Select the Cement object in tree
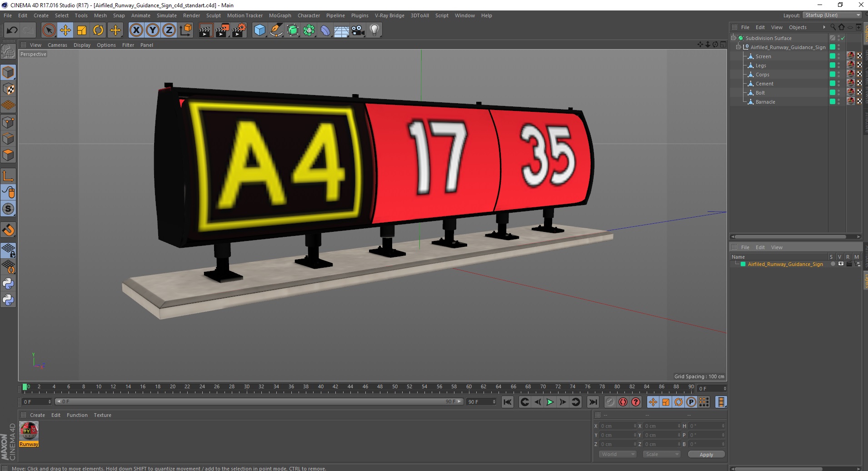This screenshot has width=868, height=471. (x=764, y=84)
